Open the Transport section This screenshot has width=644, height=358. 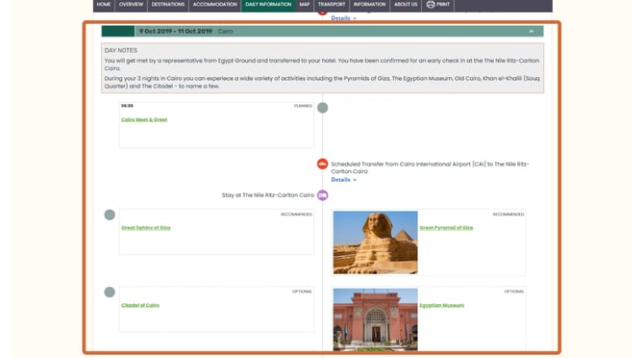pyautogui.click(x=332, y=5)
